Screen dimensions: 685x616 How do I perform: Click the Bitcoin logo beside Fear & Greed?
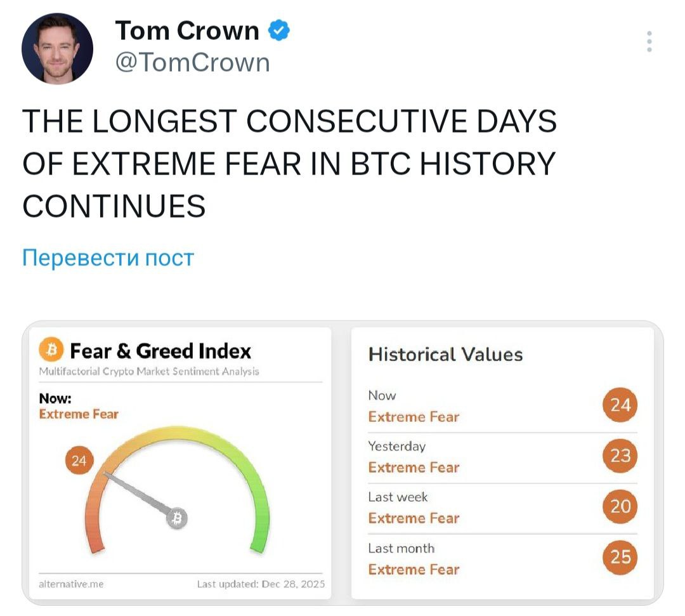(x=50, y=350)
